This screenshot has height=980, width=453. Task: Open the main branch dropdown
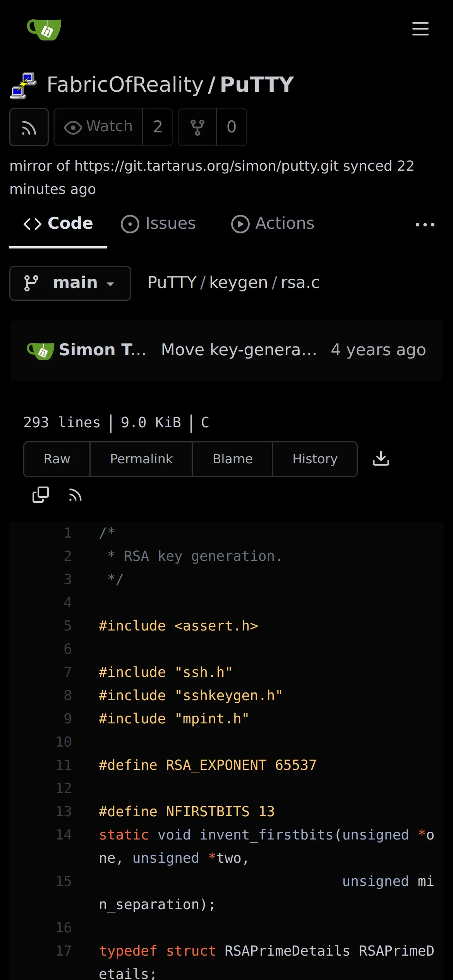70,283
